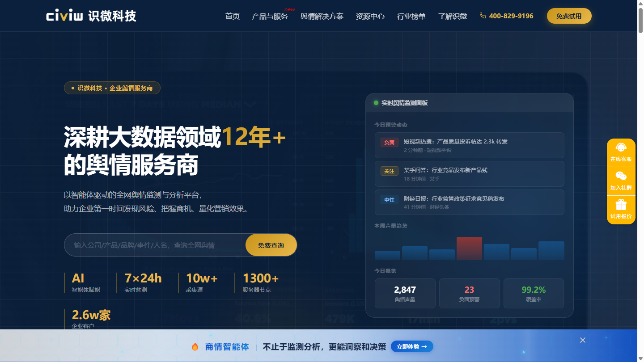The image size is (644, 362).
Task: Open 在线客服 headset icon
Action: [621, 147]
